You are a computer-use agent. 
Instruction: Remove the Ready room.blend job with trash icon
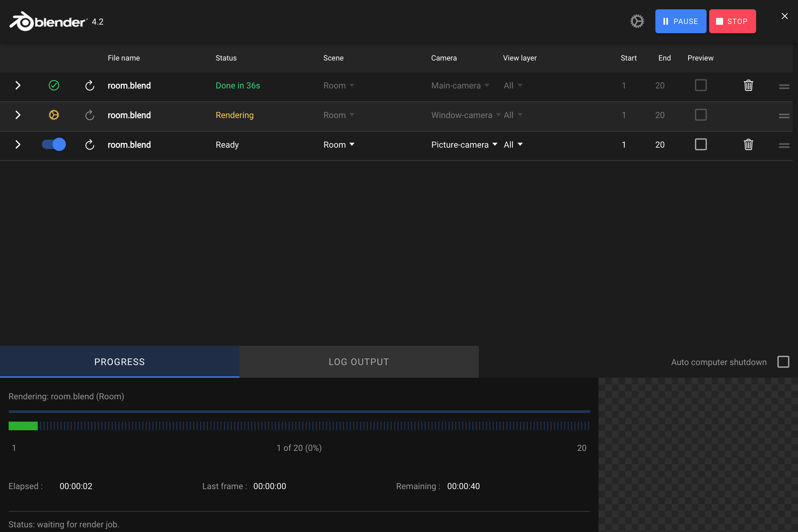[x=748, y=145]
